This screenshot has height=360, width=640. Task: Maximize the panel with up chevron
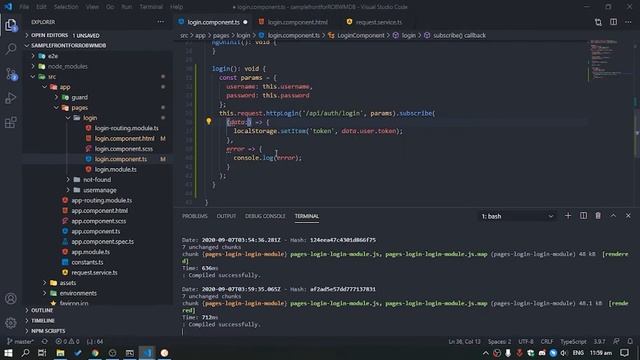tap(613, 216)
